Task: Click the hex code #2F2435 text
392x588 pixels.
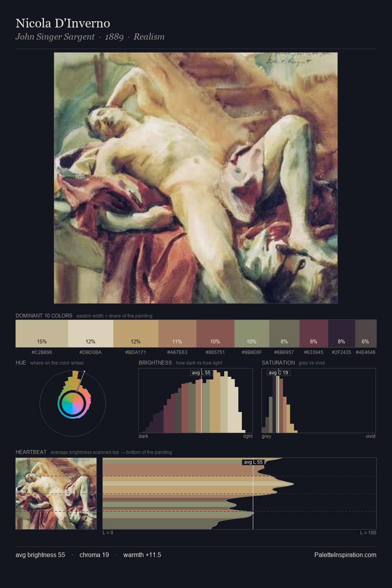Action: click(341, 352)
